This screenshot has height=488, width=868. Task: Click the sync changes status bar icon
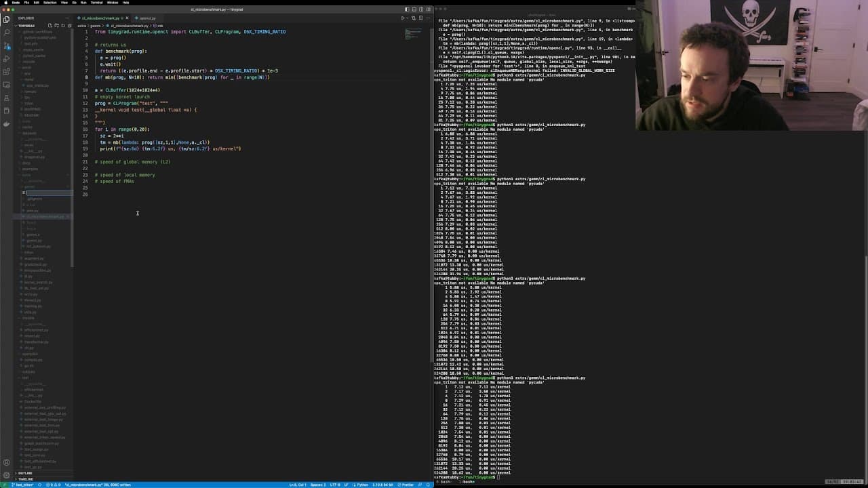41,485
